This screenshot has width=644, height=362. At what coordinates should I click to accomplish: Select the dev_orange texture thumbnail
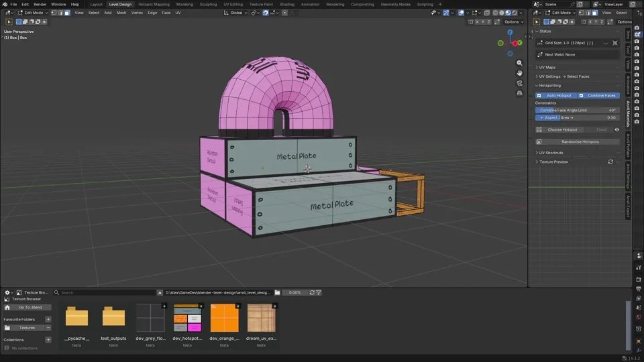tap(224, 318)
